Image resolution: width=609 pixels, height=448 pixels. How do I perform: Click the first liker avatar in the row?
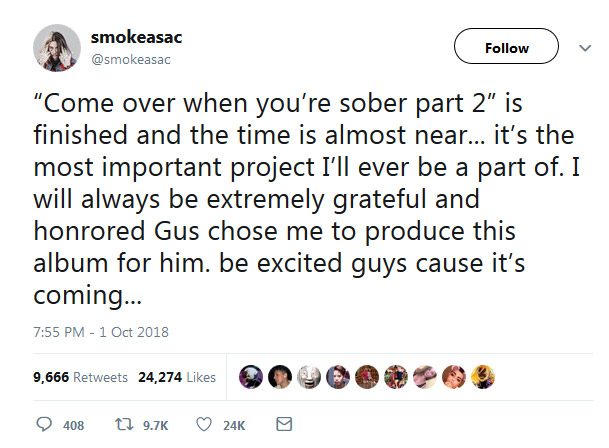pos(251,377)
